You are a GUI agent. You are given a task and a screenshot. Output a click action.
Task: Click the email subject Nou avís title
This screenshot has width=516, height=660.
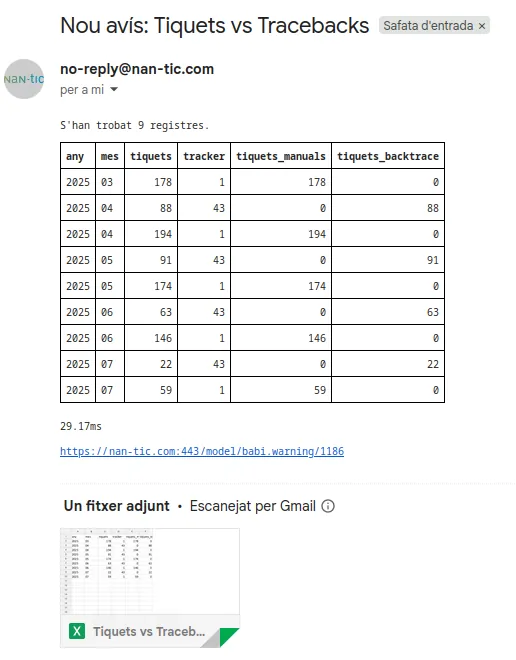tap(215, 25)
